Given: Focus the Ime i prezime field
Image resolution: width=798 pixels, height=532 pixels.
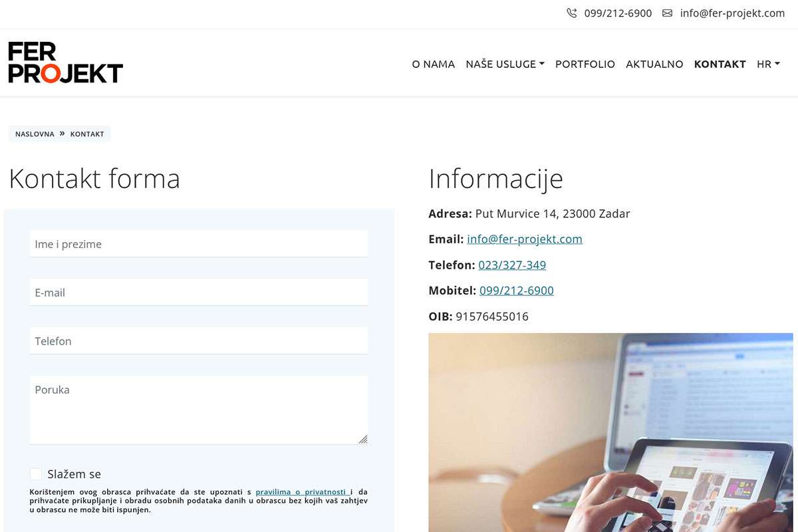Looking at the screenshot, I should [x=198, y=244].
